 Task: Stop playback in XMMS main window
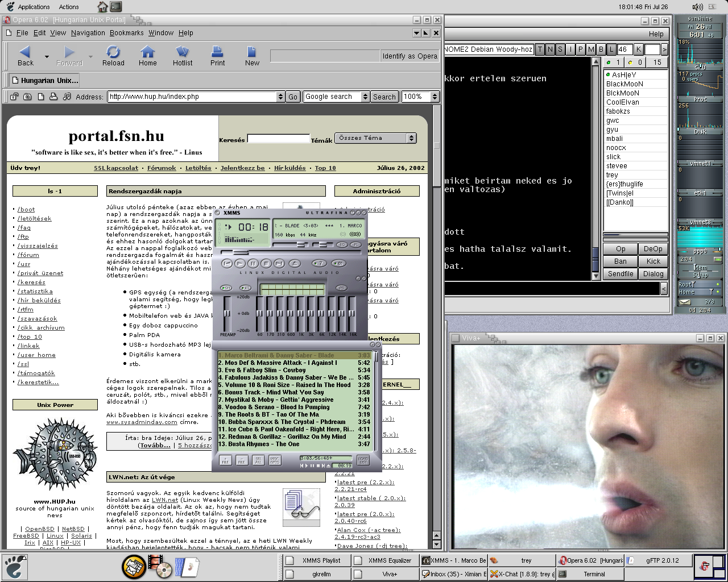(266, 263)
